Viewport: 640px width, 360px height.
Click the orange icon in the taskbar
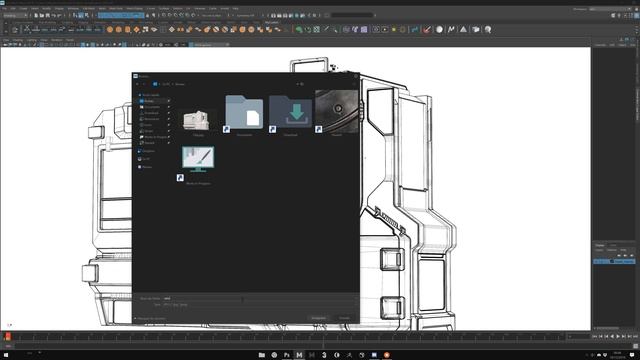[x=387, y=355]
